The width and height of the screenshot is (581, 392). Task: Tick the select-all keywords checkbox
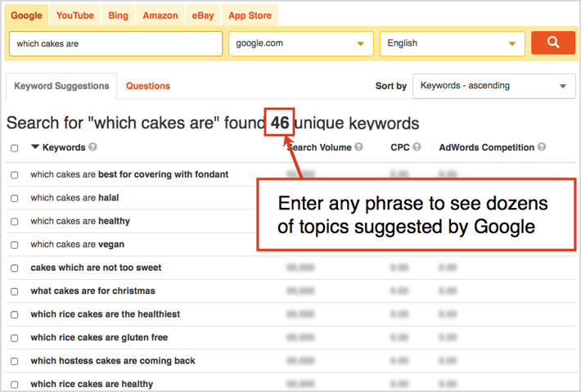pyautogui.click(x=15, y=148)
